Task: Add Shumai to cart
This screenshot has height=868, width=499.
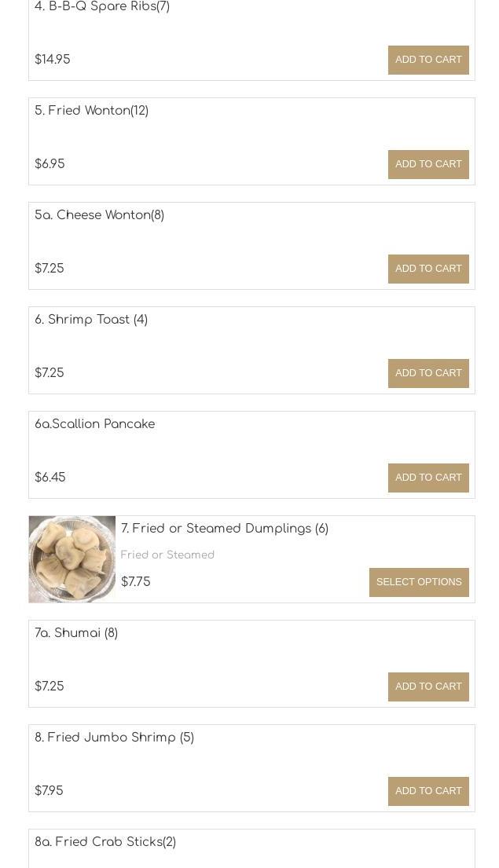Action: click(428, 687)
